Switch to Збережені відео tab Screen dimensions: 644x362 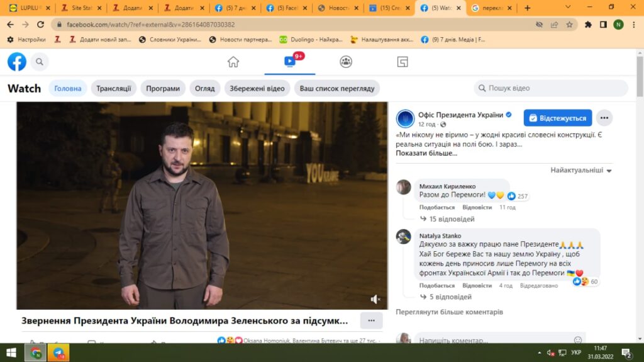tap(257, 88)
